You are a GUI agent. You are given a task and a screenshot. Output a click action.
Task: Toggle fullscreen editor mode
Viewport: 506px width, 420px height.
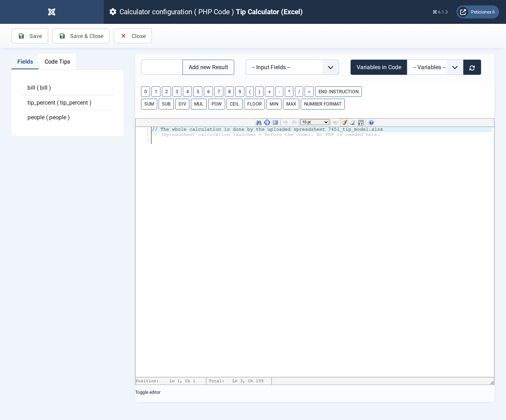(x=275, y=122)
